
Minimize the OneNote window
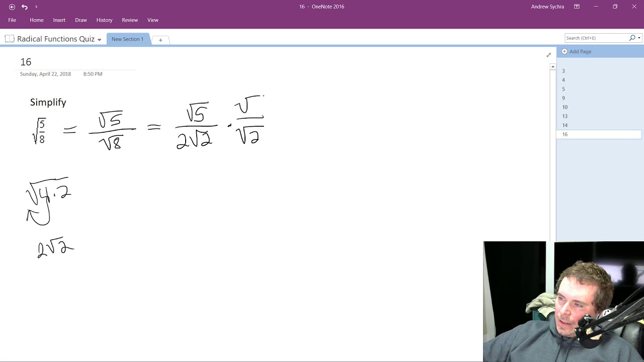click(x=596, y=7)
